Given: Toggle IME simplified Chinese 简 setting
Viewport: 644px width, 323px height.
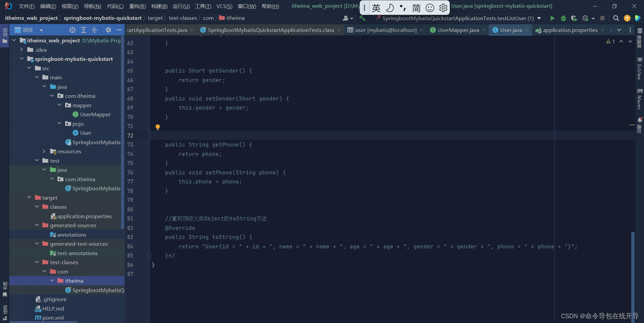Looking at the screenshot, I should pyautogui.click(x=416, y=8).
